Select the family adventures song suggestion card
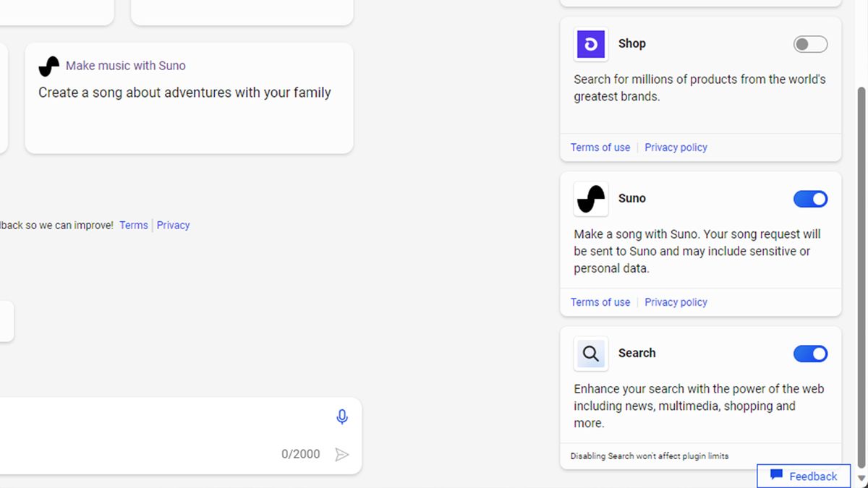The image size is (868, 488). click(188, 98)
